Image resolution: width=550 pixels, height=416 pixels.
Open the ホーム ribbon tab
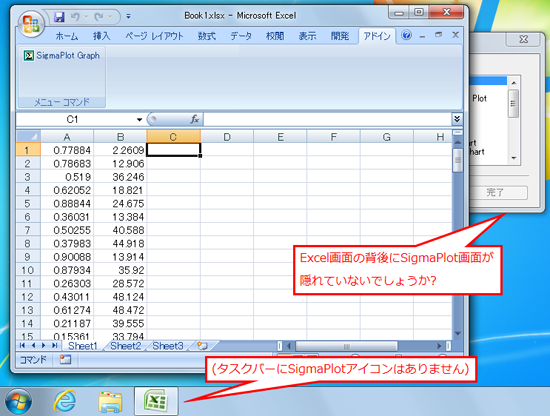click(x=67, y=36)
